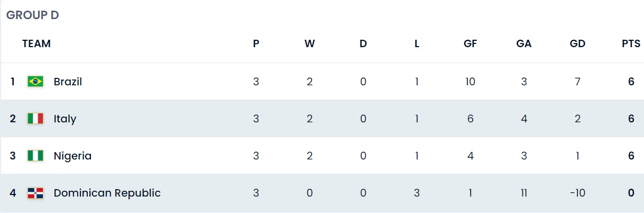644x213 pixels.
Task: Open the Italy team link
Action: [65, 119]
